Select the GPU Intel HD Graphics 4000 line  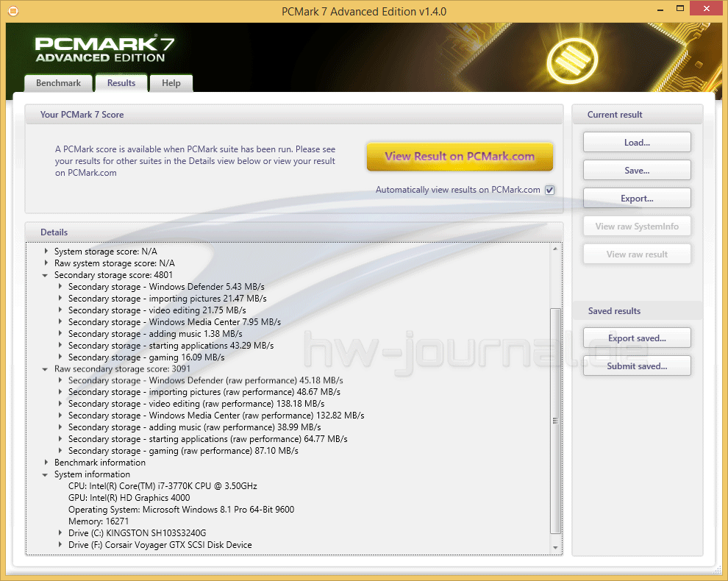click(129, 497)
